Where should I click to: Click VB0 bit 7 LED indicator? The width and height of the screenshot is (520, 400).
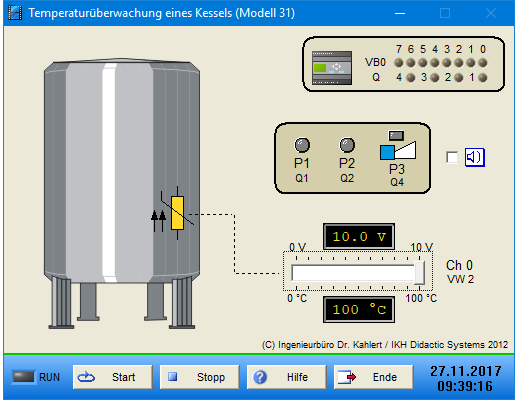(x=399, y=63)
